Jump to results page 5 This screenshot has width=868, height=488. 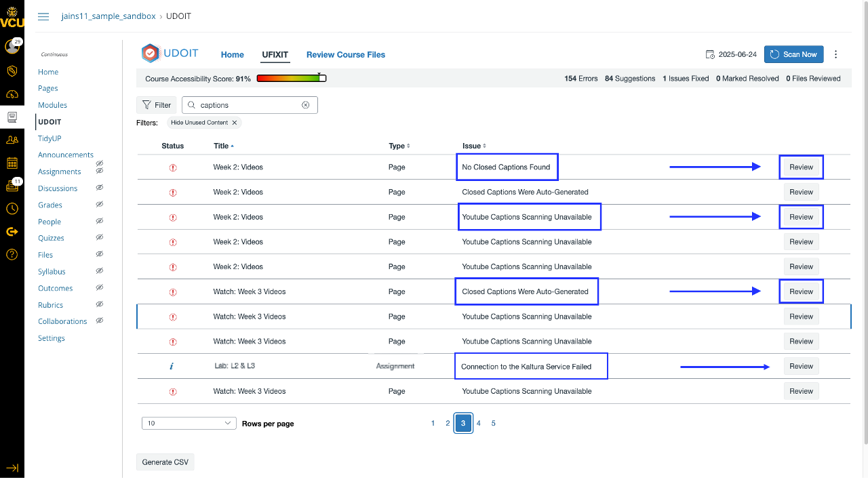click(493, 423)
